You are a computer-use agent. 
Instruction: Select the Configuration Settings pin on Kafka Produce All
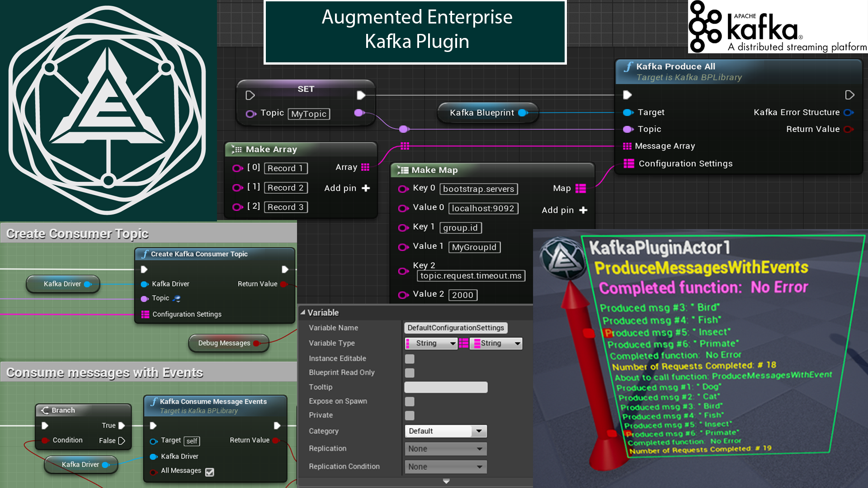click(628, 164)
